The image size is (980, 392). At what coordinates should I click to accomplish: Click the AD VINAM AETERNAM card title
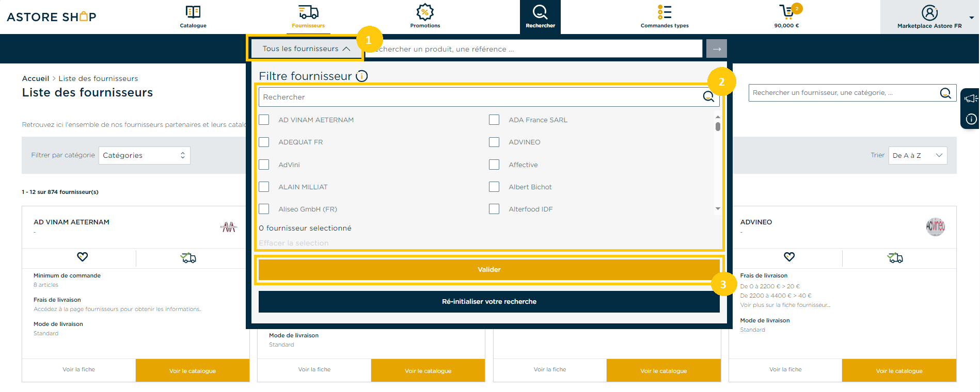coord(71,222)
